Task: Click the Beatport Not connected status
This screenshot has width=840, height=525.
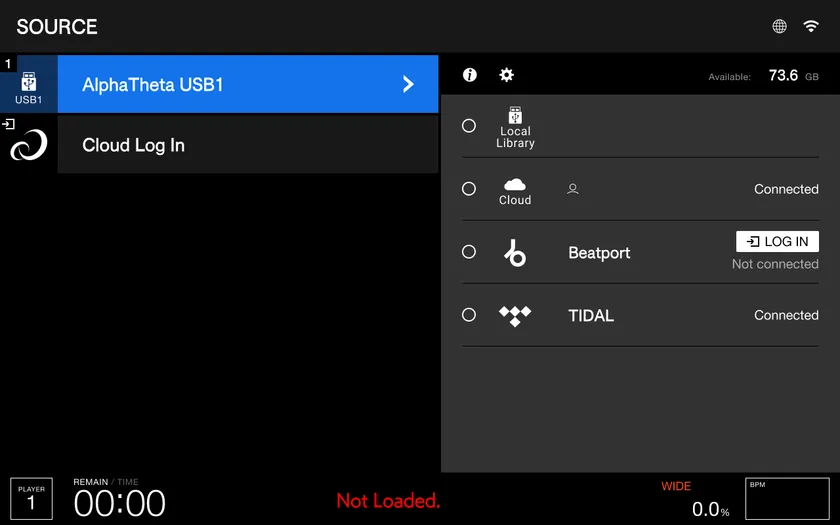Action: (x=775, y=264)
